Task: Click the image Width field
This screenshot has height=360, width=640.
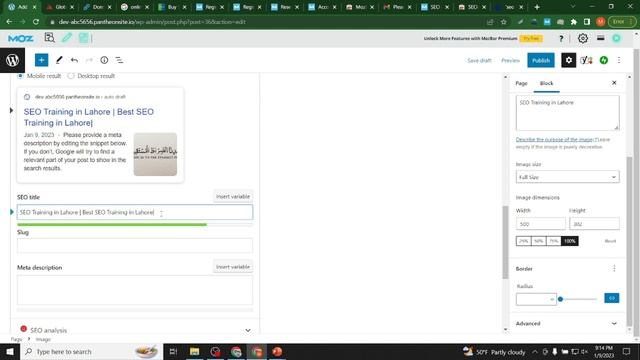Action: [540, 224]
